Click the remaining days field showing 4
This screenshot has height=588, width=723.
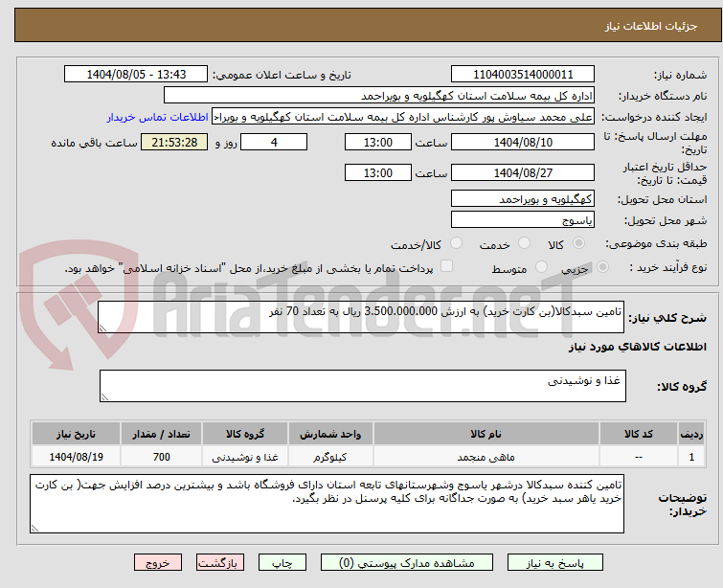point(274,142)
